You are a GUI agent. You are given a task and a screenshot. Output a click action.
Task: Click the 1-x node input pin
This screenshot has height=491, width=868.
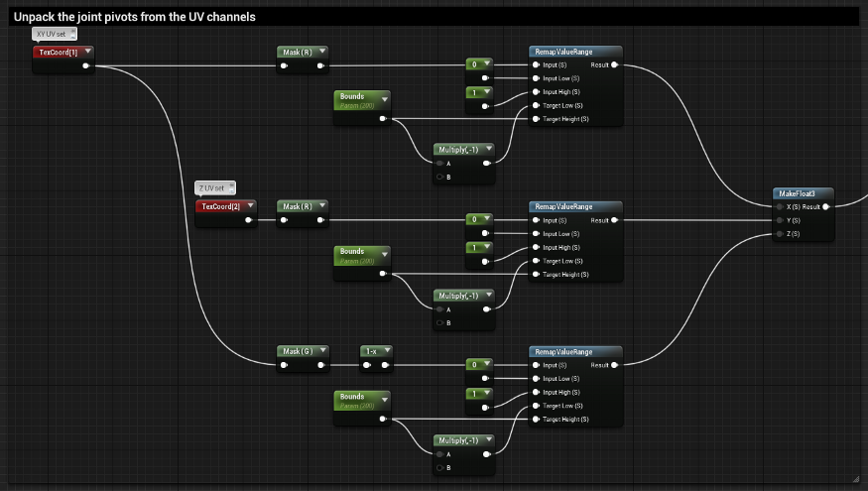[366, 365]
